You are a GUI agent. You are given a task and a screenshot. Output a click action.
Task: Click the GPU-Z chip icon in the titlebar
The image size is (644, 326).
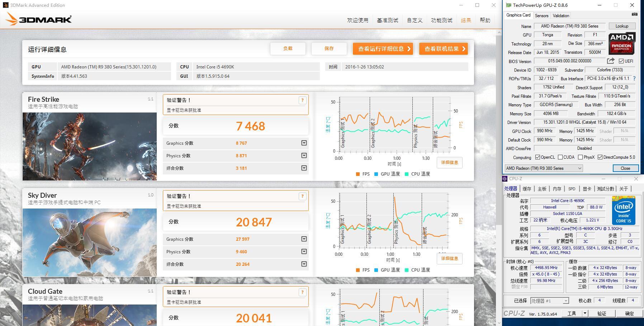click(508, 5)
